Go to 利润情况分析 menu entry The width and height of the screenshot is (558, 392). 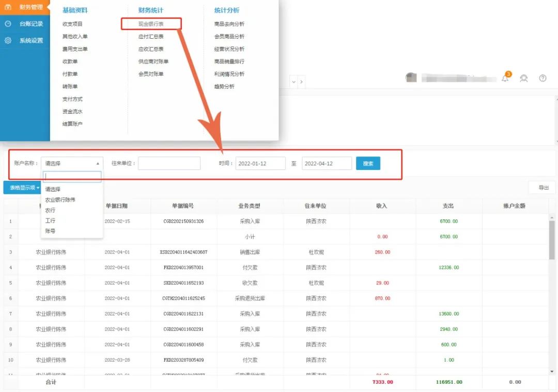229,74
